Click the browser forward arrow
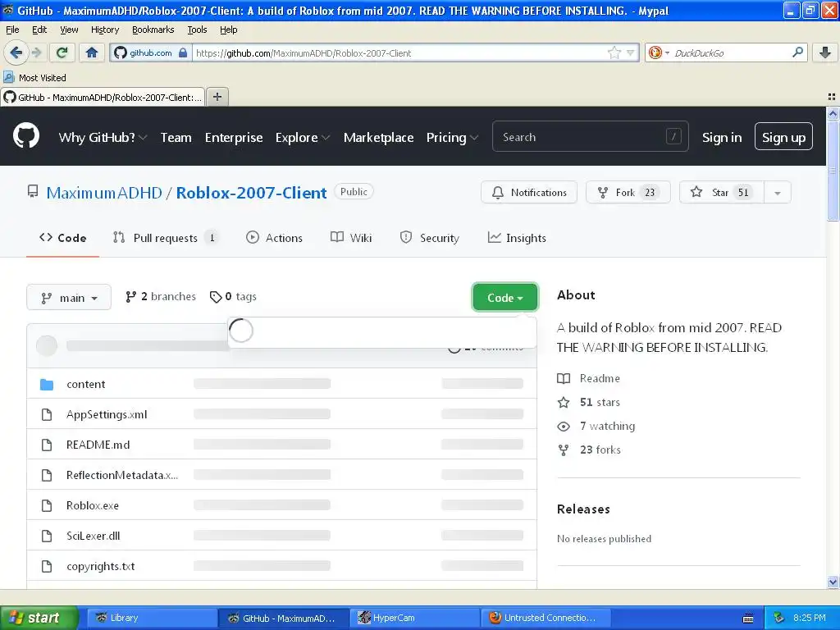The height and width of the screenshot is (630, 840). coord(36,52)
